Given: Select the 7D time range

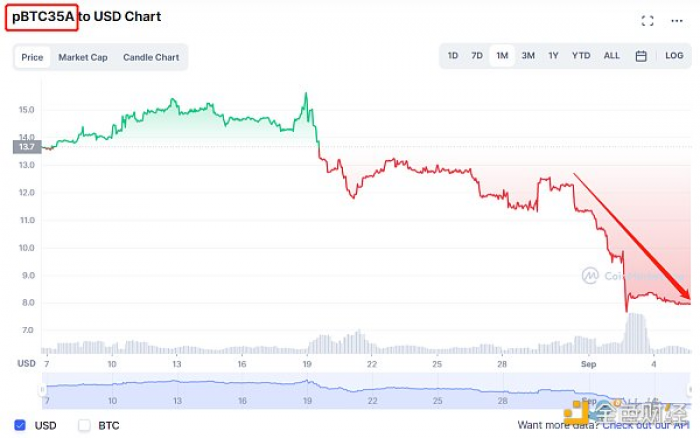Looking at the screenshot, I should click(x=477, y=56).
